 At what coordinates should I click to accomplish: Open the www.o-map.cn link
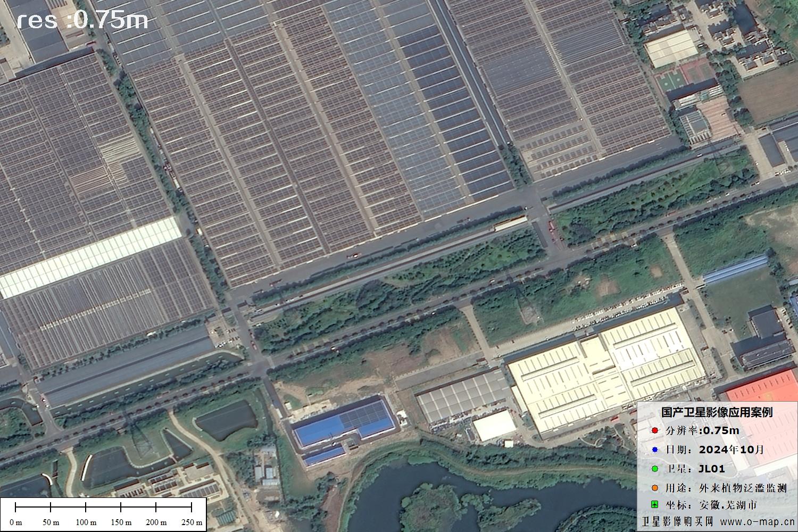coord(758,521)
